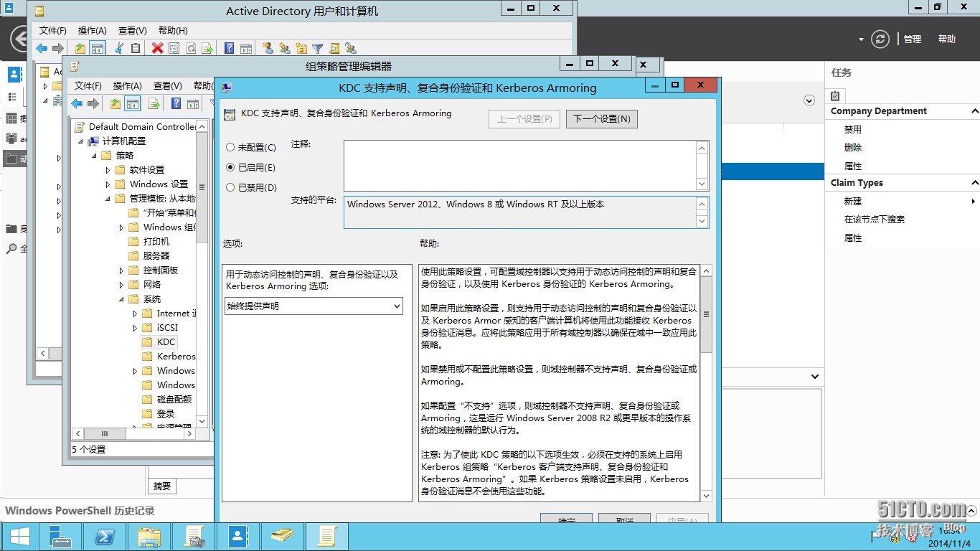
Task: Open File Explorer from the taskbar
Action: pyautogui.click(x=149, y=536)
